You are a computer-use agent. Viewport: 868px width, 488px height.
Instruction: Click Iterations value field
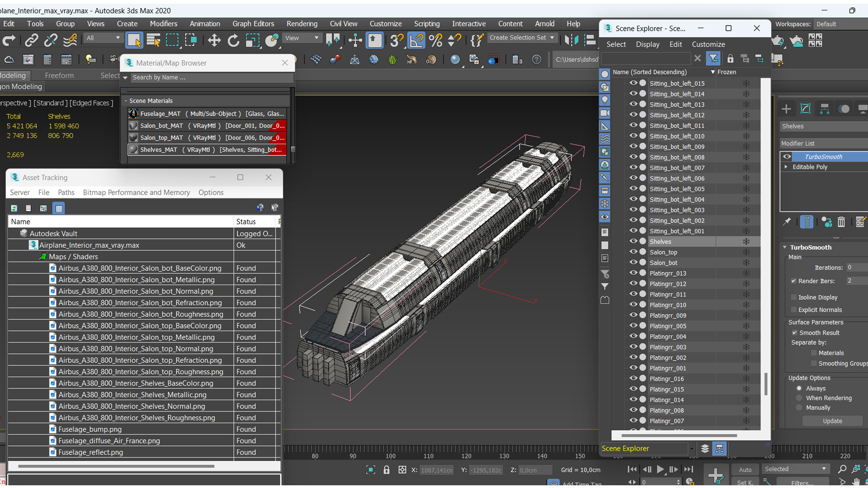click(x=857, y=267)
